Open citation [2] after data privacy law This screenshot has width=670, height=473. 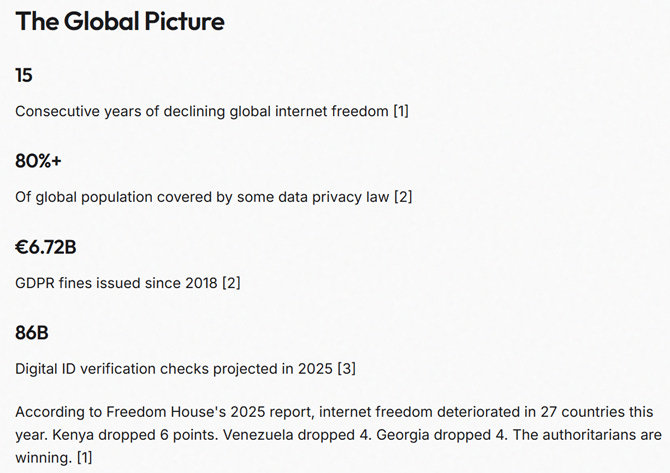pos(403,197)
